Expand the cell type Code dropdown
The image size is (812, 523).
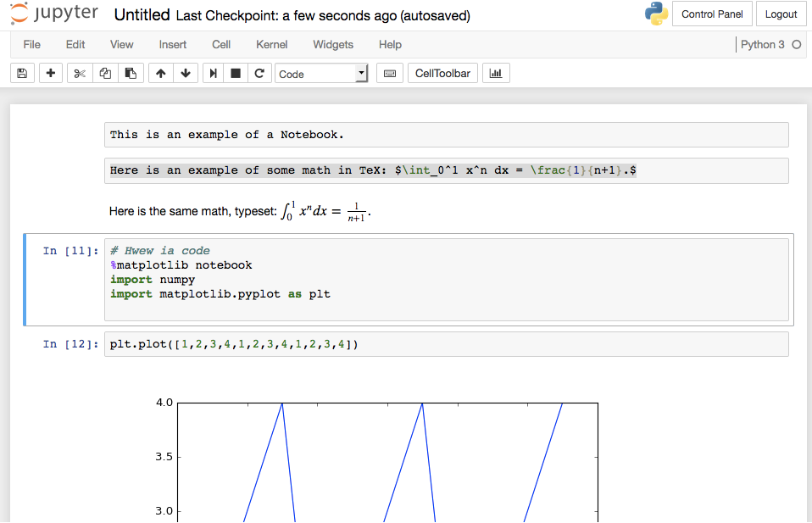[x=321, y=74]
